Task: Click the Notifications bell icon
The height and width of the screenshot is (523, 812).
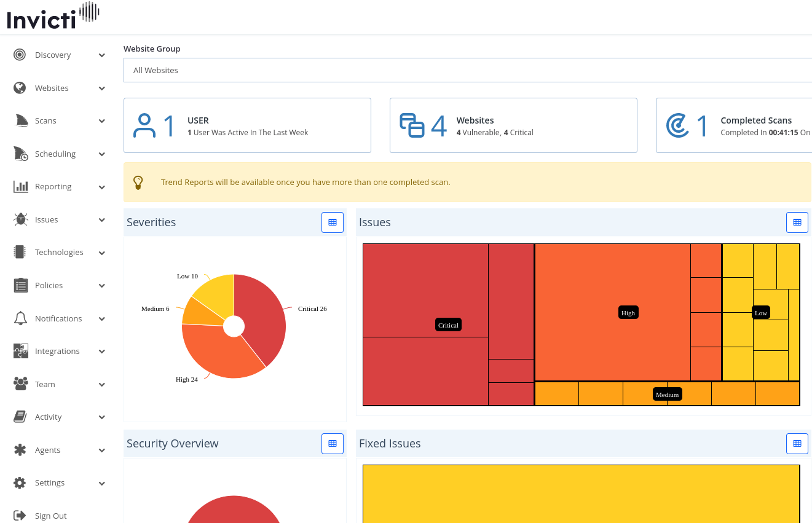Action: click(x=19, y=318)
